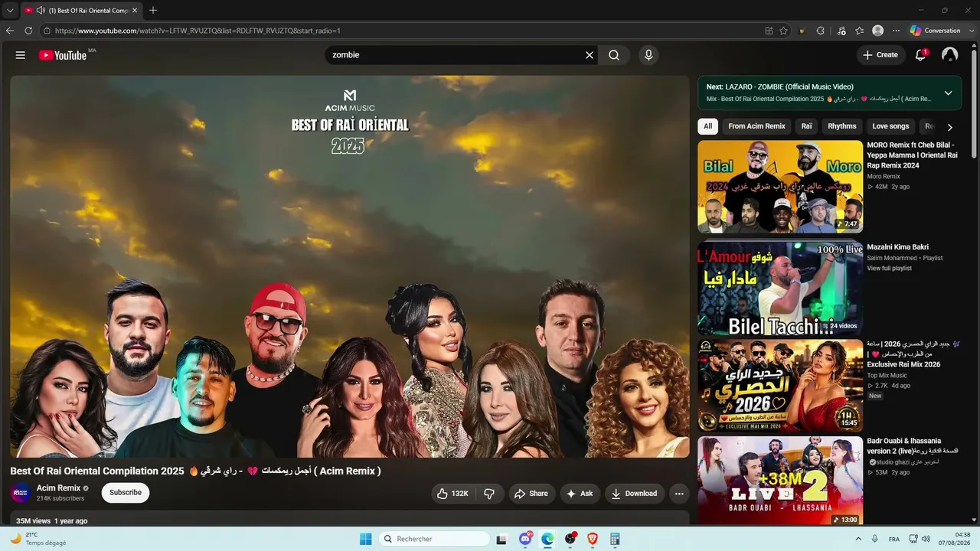Start voice search with the microphone

(648, 55)
